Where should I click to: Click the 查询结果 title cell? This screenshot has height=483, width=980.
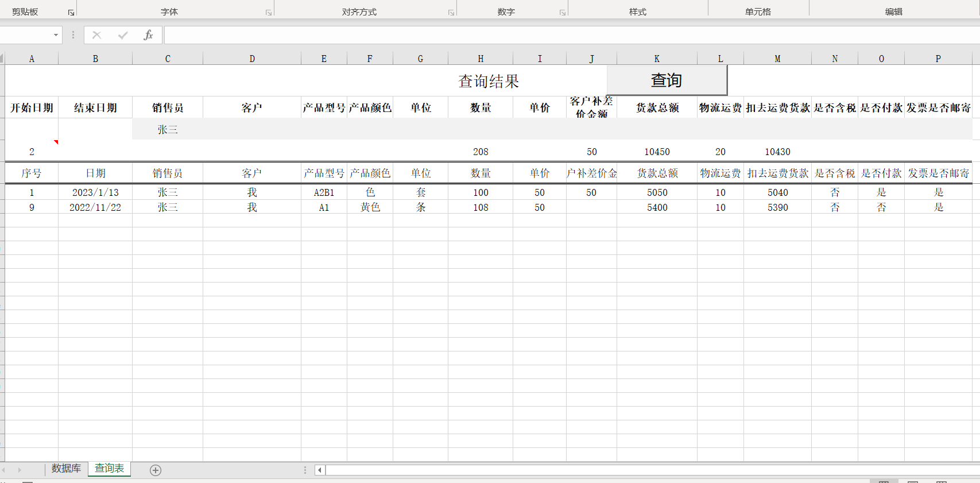coord(489,81)
